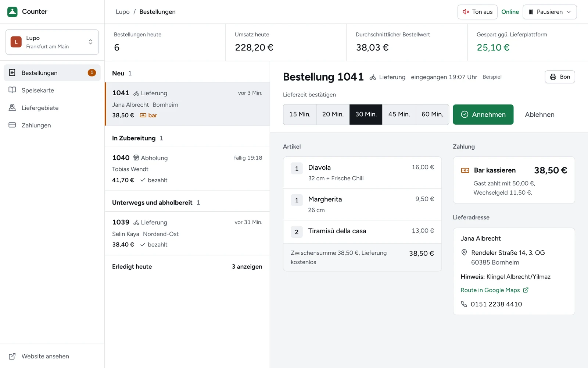Click the printer icon on Bon button
Screen dimensions: 588x368
pos(553,77)
